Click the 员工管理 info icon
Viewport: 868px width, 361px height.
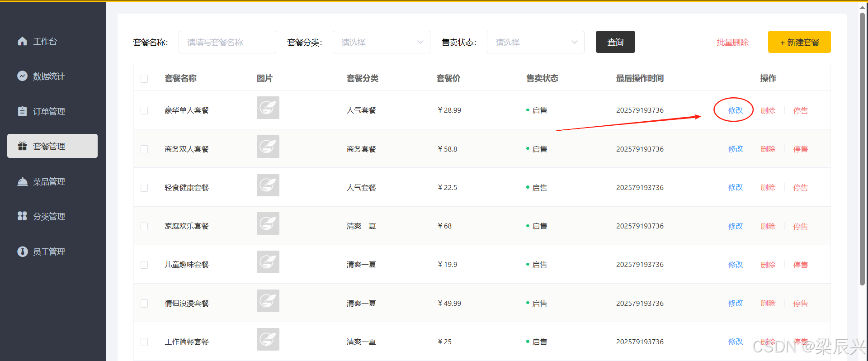point(22,252)
